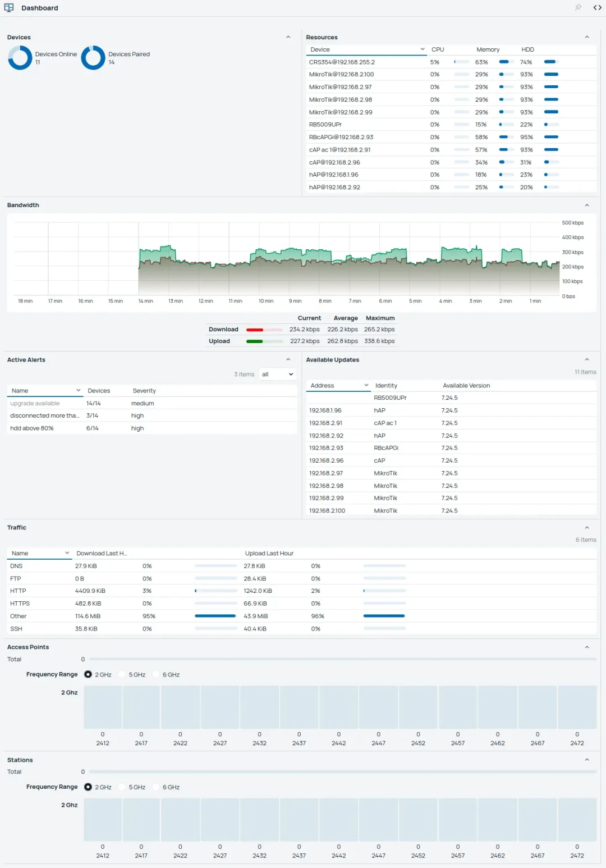606x868 pixels.
Task: Click the Stations Total progress bar
Action: coord(342,772)
